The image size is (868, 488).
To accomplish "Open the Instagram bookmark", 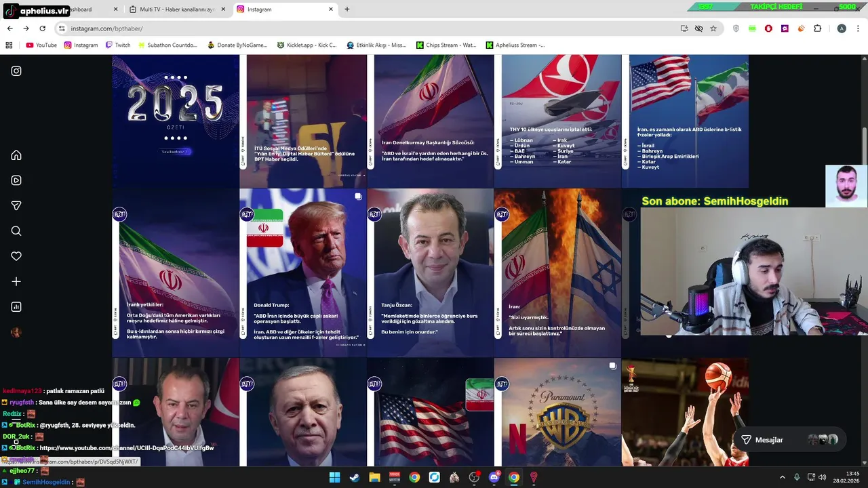I will (81, 45).
